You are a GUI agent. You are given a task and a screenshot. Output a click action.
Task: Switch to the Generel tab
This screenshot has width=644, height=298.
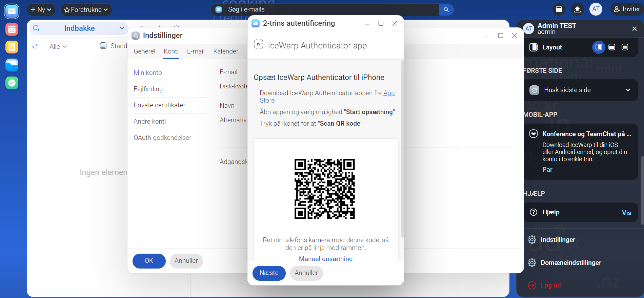pyautogui.click(x=144, y=51)
